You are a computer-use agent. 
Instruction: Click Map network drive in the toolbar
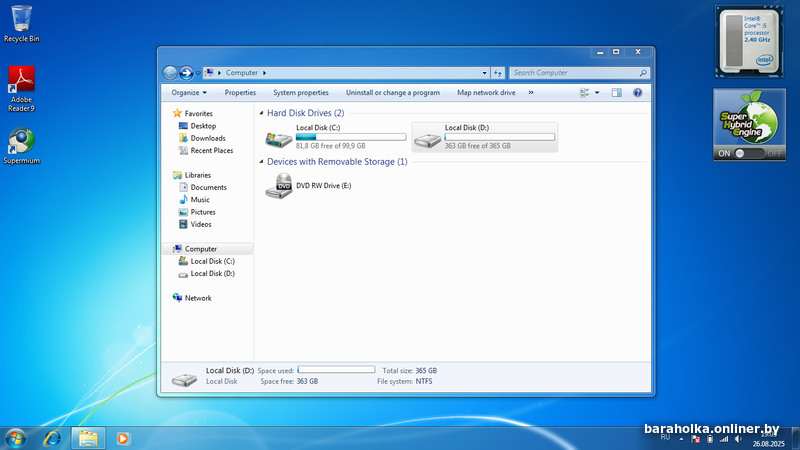486,92
